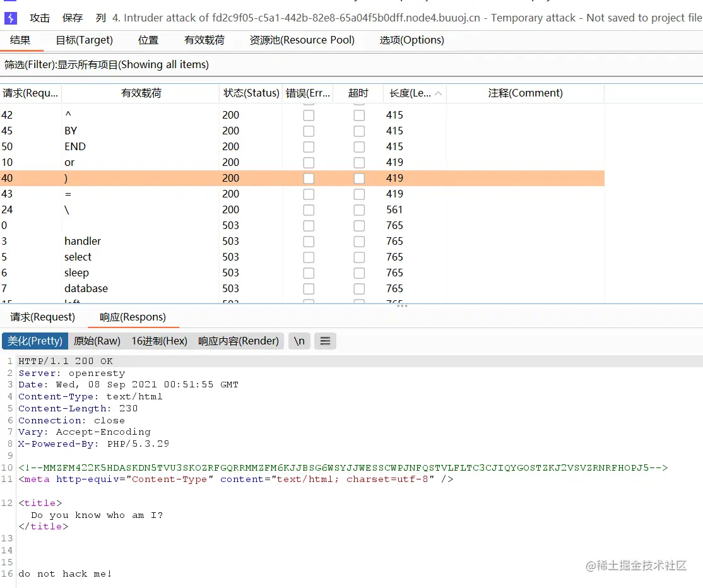Select the row with payload BY
Screen dimensions: 703x588
click(x=302, y=131)
